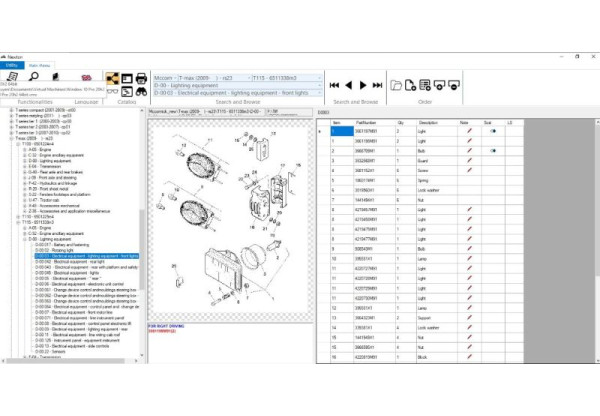Jump to first record with skip-back arrow
The image size is (600, 416).
[x=334, y=85]
